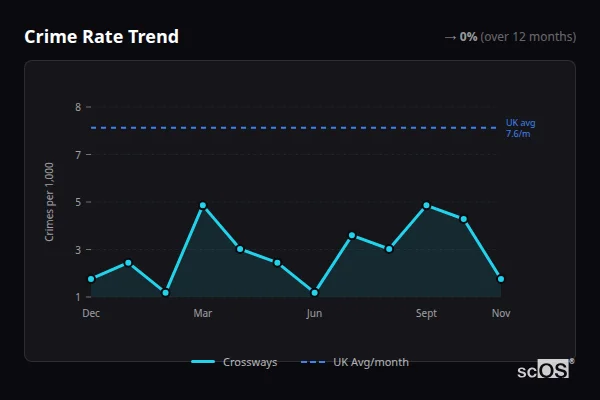Viewport: 600px width, 400px height.
Task: Click the Crimes per 1,000 axis title
Action: [x=49, y=202]
